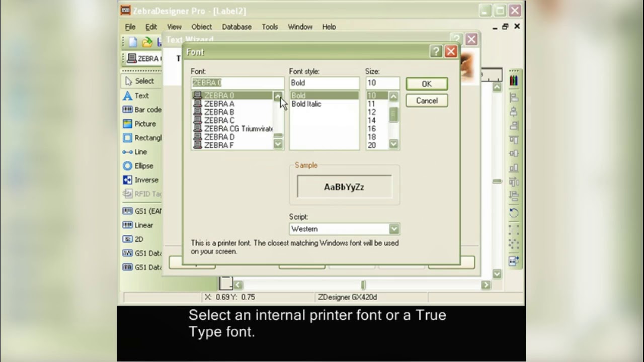
Task: Open the Help menu
Action: click(329, 27)
